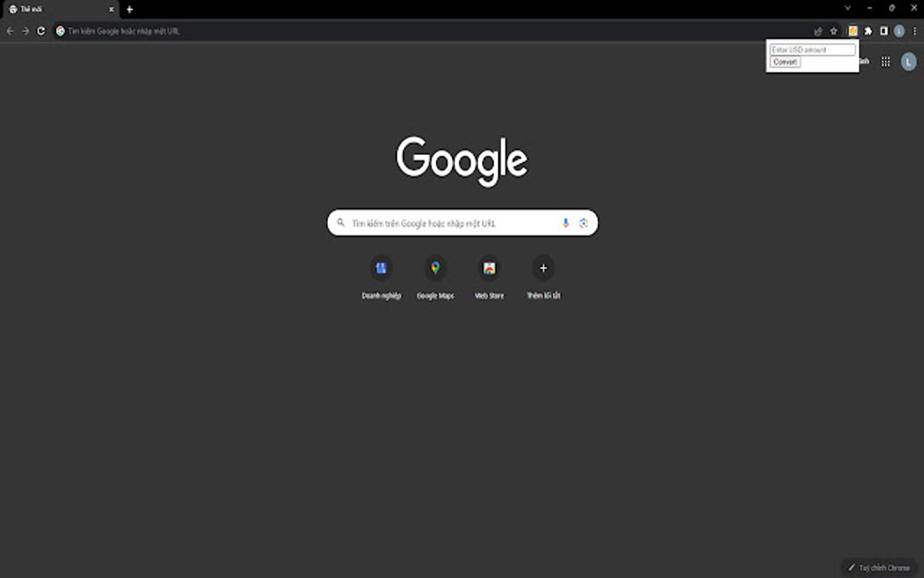Close the current Thẻ mới tab
Viewport: 924px width, 578px height.
pos(111,9)
